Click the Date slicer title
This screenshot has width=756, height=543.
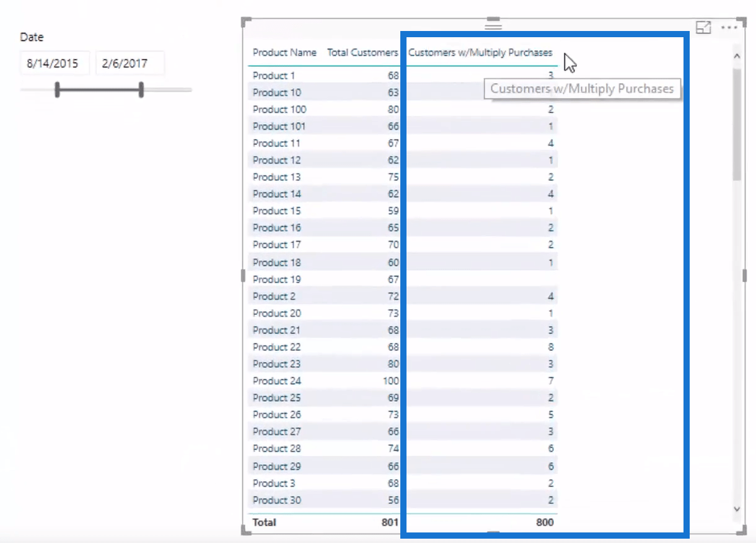coord(32,37)
